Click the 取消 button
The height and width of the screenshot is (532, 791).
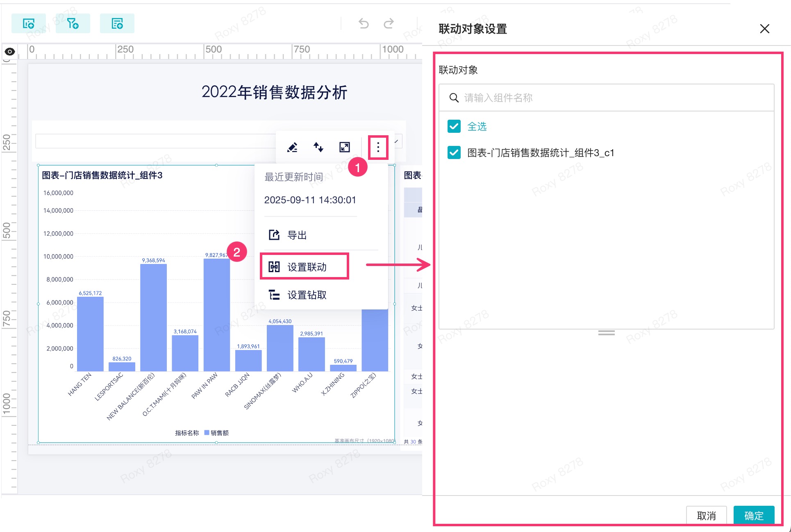[x=707, y=515]
